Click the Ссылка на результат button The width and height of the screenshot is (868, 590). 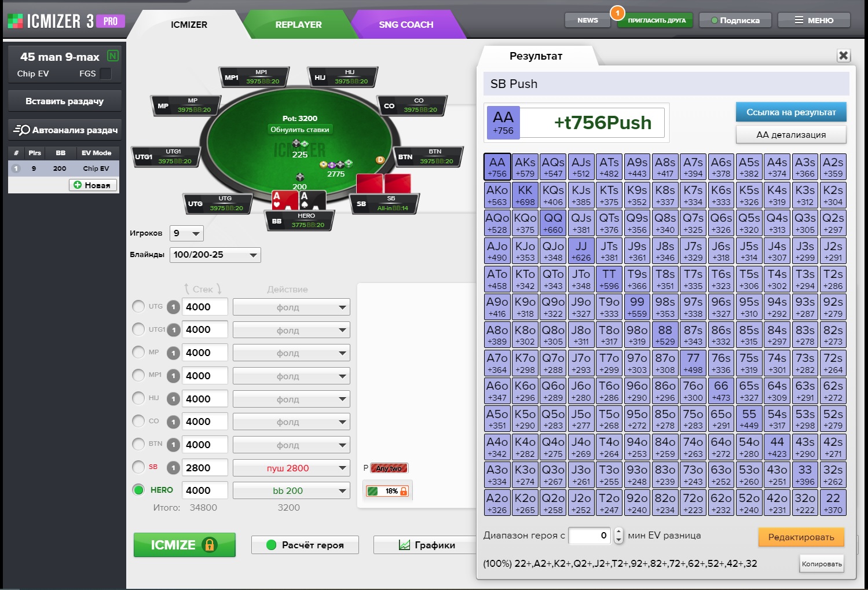click(791, 112)
